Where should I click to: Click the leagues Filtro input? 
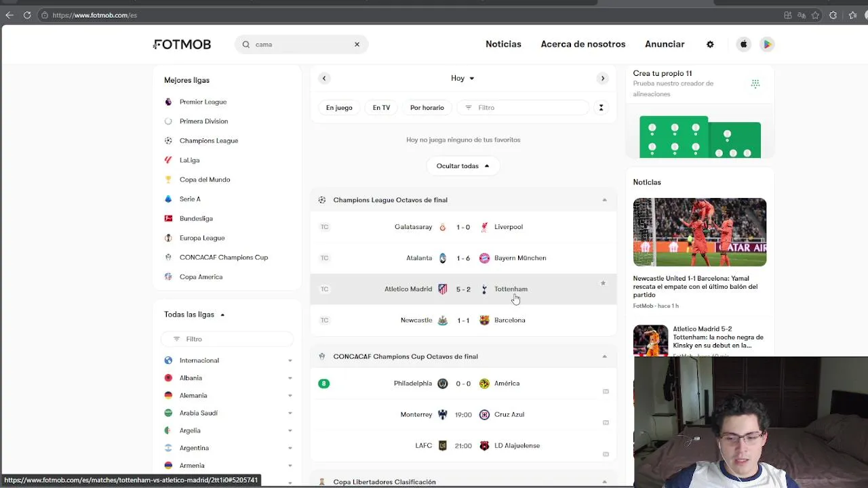pyautogui.click(x=227, y=339)
